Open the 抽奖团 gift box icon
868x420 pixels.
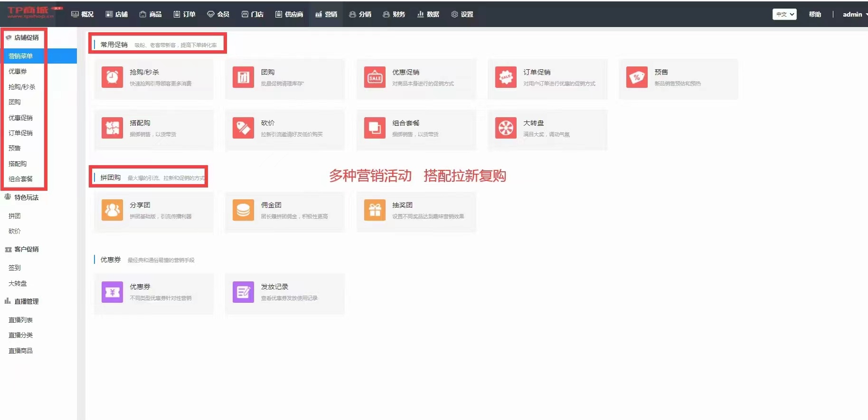[x=375, y=210]
